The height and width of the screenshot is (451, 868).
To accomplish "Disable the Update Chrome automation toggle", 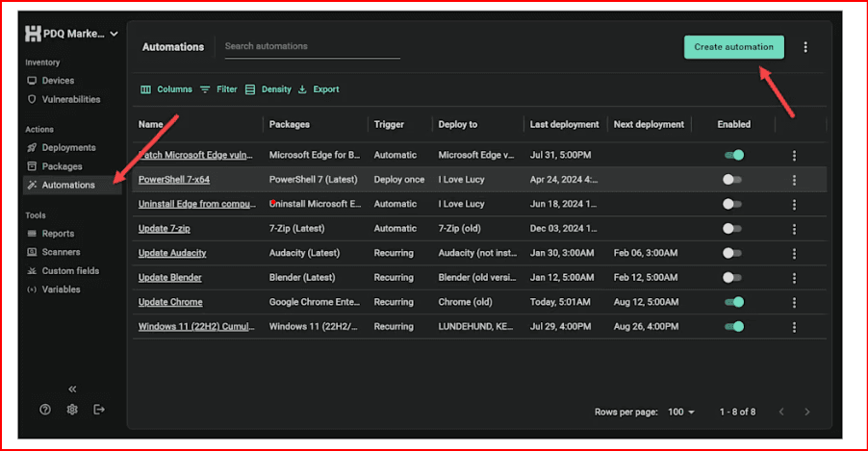I will pyautogui.click(x=733, y=302).
